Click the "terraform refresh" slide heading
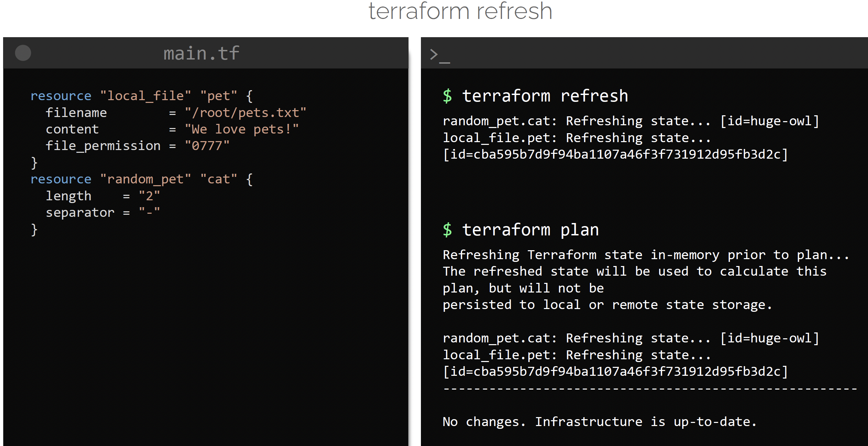The width and height of the screenshot is (868, 446). pos(460,11)
